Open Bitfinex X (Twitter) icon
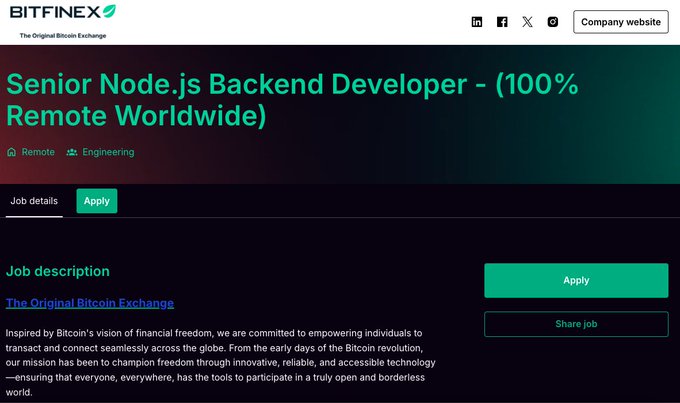The image size is (680, 403). [x=527, y=22]
